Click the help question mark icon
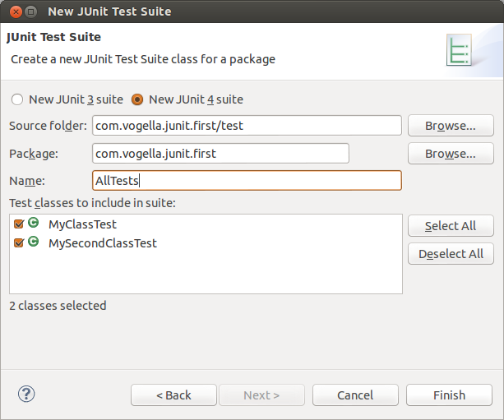504x420 pixels. tap(26, 394)
